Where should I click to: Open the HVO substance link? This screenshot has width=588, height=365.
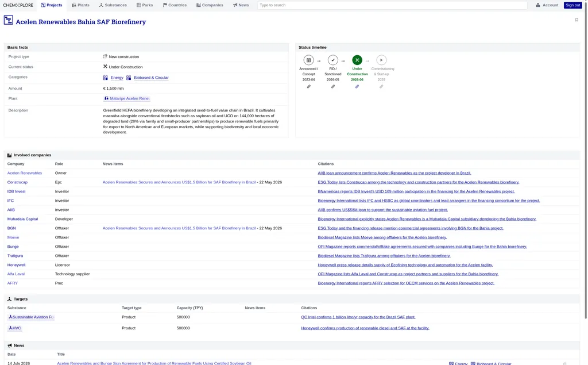pyautogui.click(x=14, y=328)
